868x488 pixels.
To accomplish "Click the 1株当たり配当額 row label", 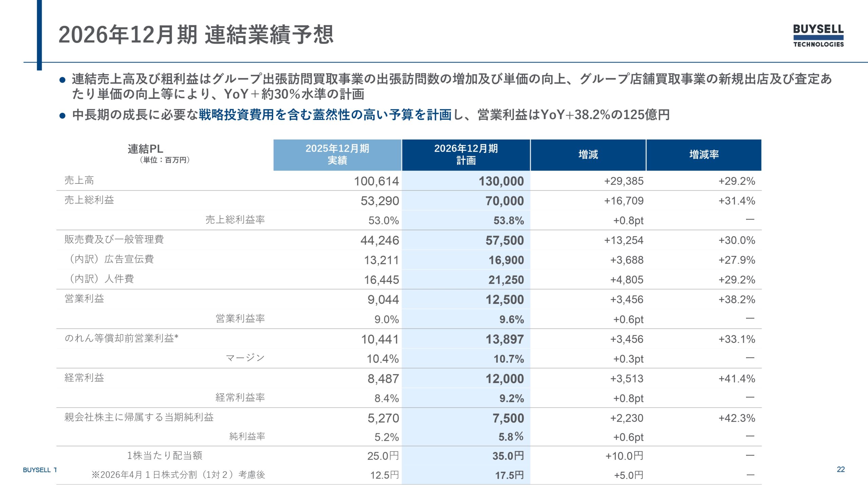I will pyautogui.click(x=165, y=455).
